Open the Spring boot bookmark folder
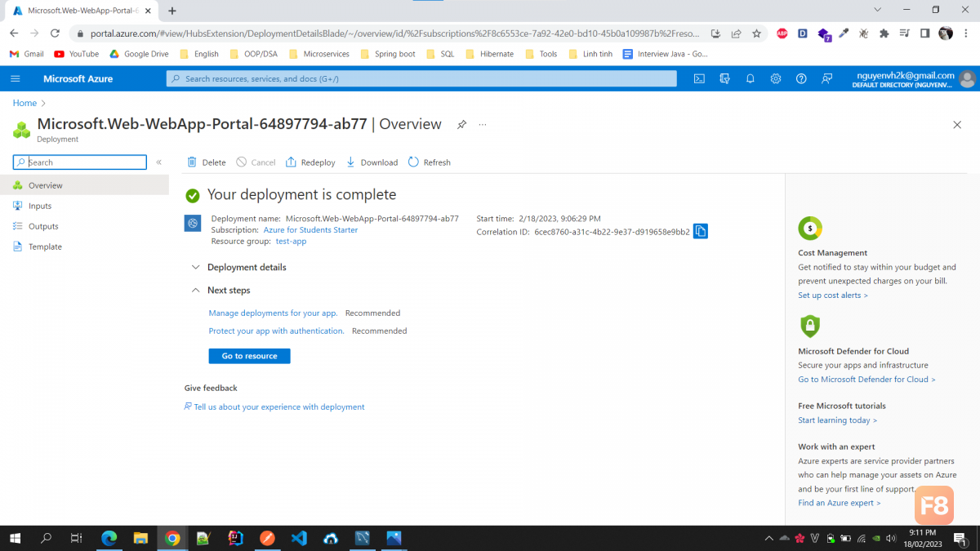The width and height of the screenshot is (980, 551). tap(387, 54)
